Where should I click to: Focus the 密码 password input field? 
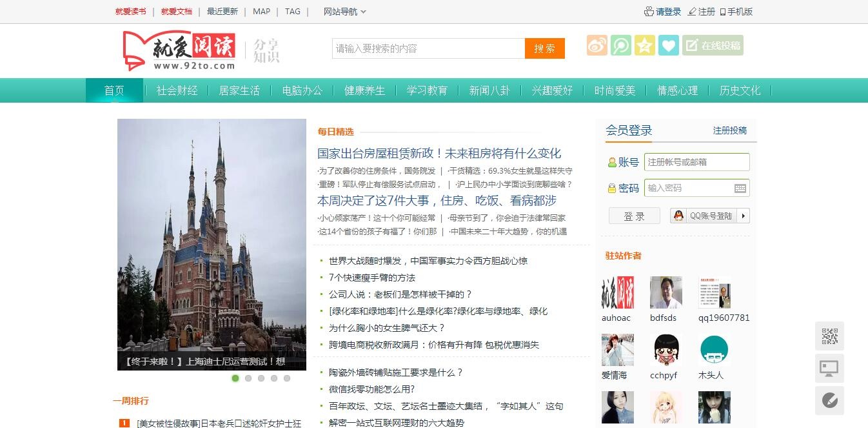(697, 188)
